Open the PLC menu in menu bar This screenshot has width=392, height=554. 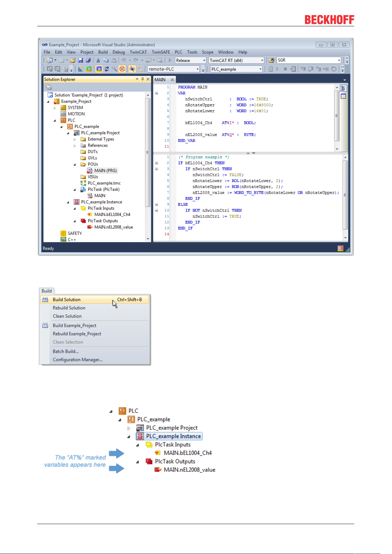coord(178,52)
